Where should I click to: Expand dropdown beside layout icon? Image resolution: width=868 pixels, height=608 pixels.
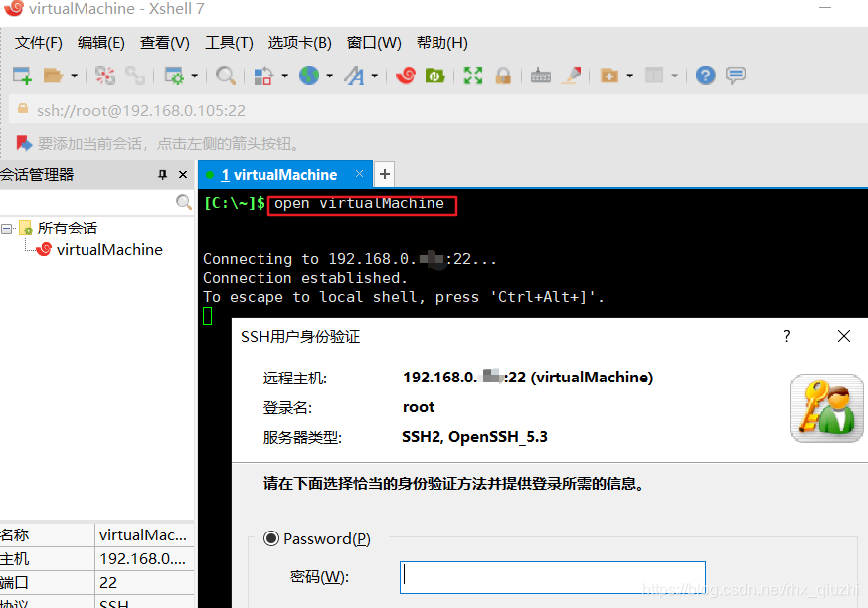(675, 76)
